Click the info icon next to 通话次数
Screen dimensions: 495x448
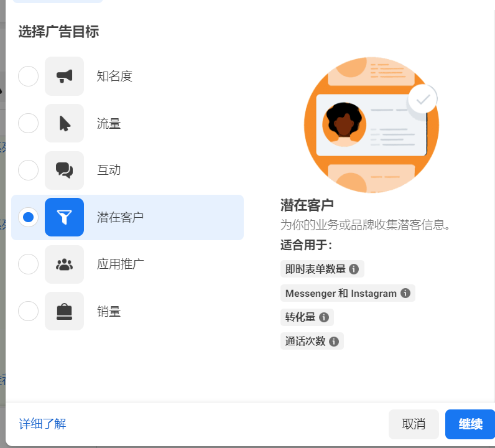point(334,341)
